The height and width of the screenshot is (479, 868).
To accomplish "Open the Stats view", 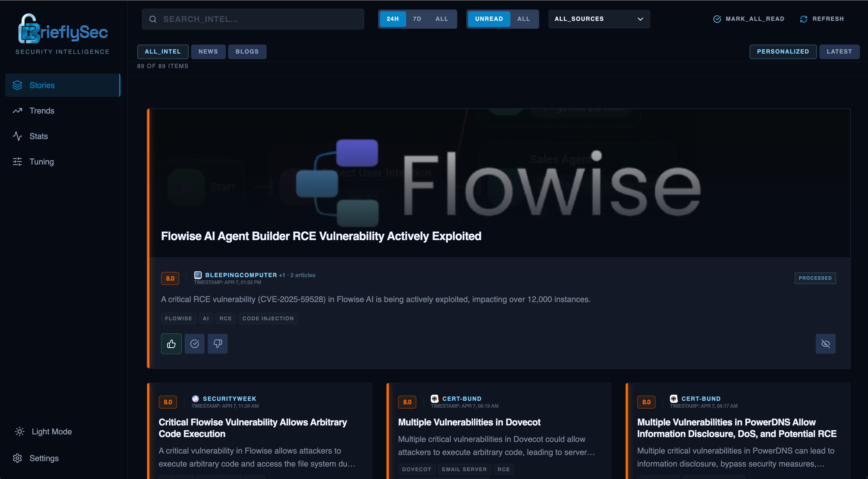I will pyautogui.click(x=39, y=136).
